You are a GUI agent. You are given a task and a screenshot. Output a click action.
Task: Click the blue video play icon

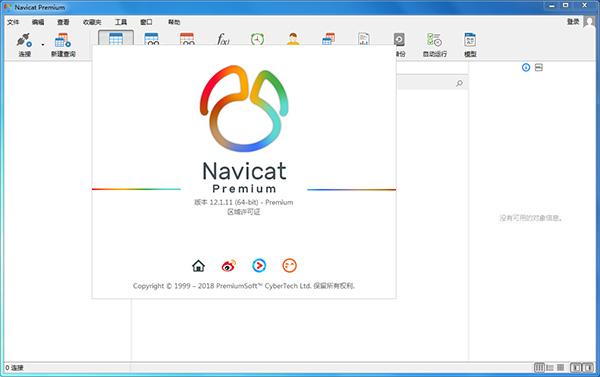pyautogui.click(x=259, y=265)
